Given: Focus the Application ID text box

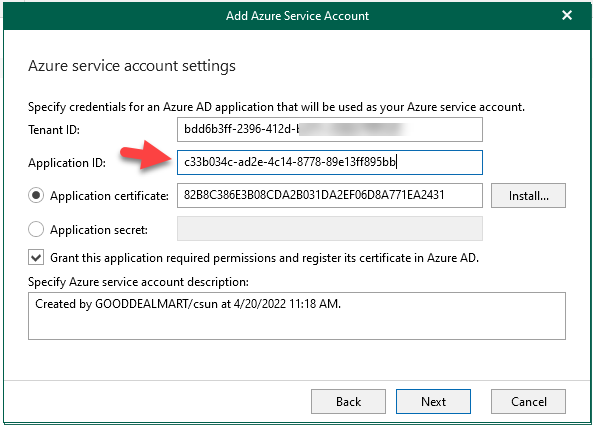Looking at the screenshot, I should [330, 163].
